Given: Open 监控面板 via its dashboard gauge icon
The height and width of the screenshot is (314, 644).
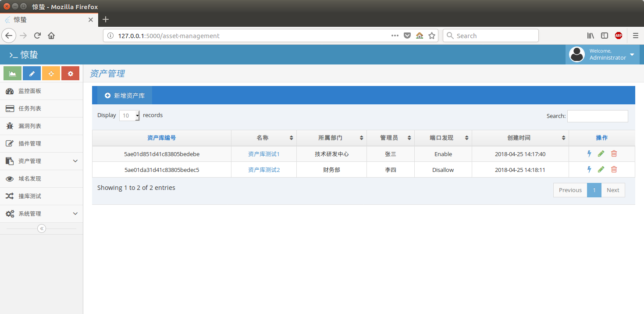Looking at the screenshot, I should pos(11,91).
